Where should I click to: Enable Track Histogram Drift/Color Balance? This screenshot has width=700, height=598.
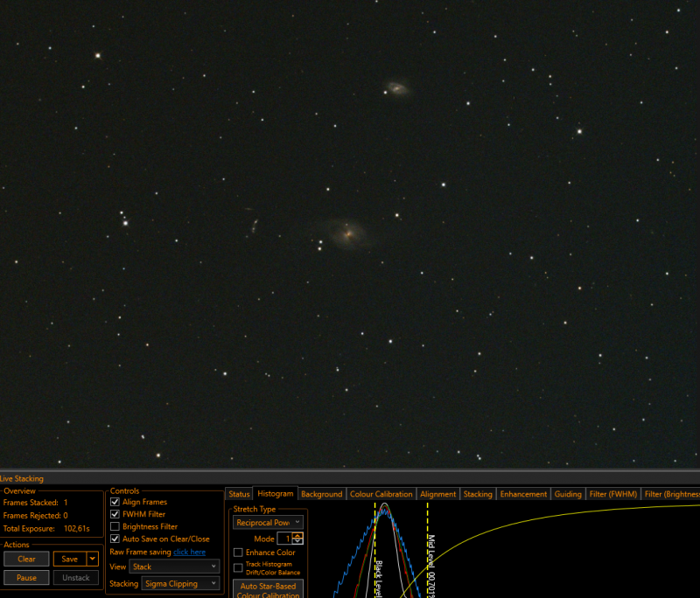[238, 567]
